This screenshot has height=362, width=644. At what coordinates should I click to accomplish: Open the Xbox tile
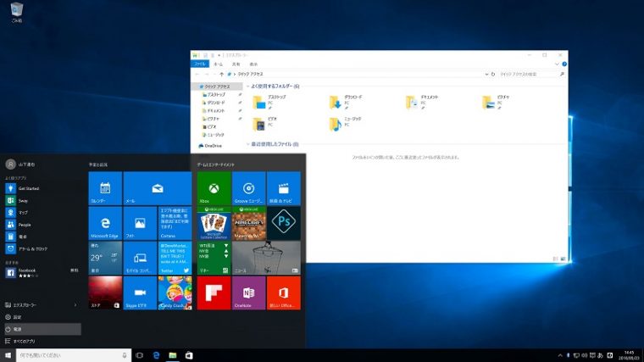point(214,188)
